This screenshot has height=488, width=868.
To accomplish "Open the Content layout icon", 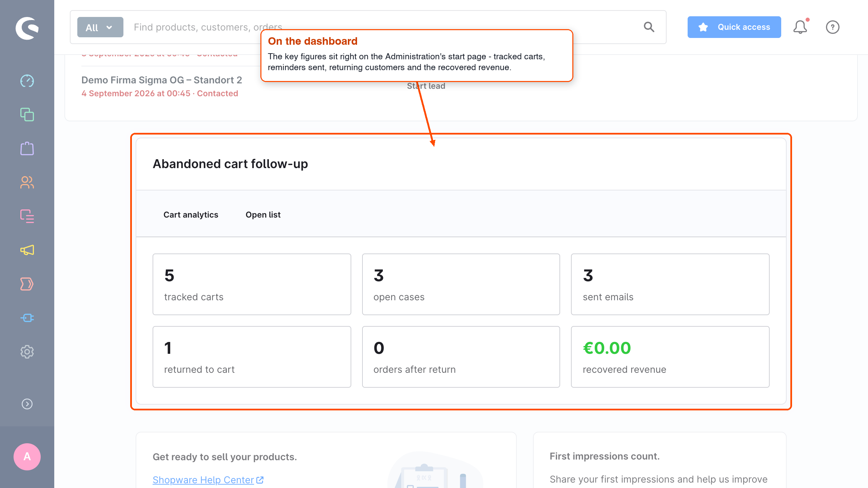I will (x=27, y=216).
